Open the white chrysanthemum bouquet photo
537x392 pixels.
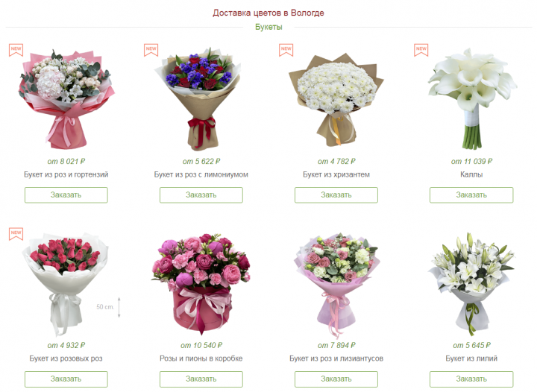tap(336, 100)
